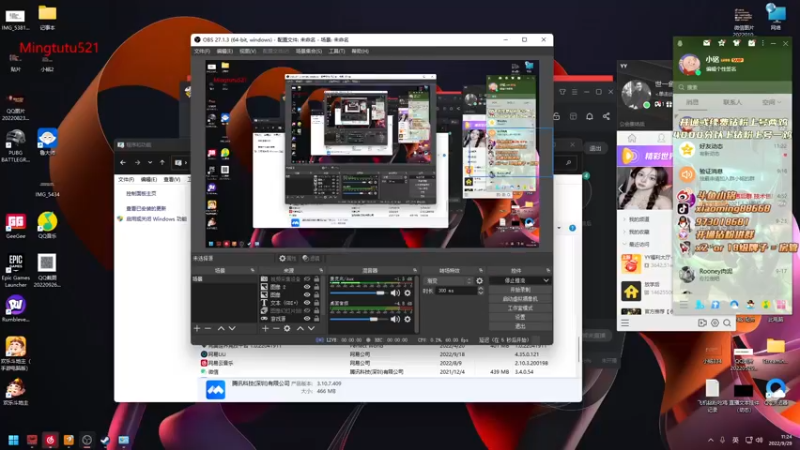This screenshot has height=450, width=800.
Task: Open the shirt skin icon in QQ header
Action: [736, 43]
